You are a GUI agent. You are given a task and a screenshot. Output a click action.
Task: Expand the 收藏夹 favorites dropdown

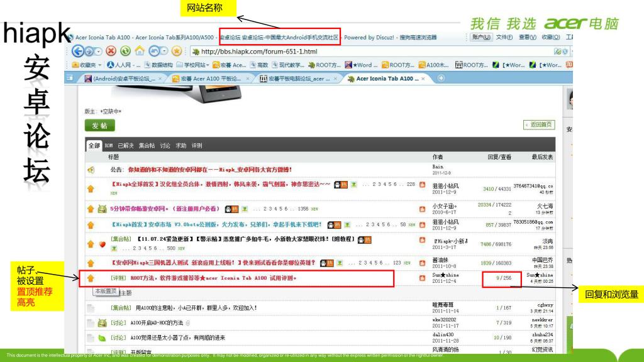[87, 65]
